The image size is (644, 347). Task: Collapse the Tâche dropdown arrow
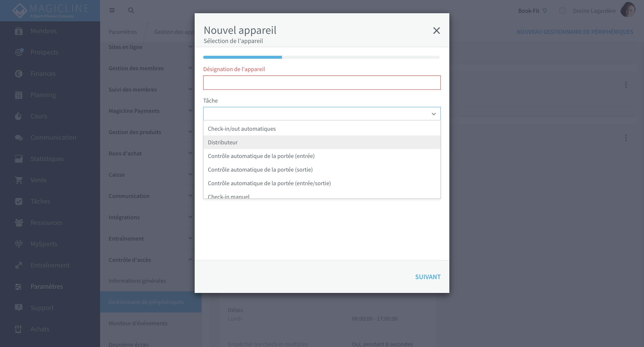[434, 114]
